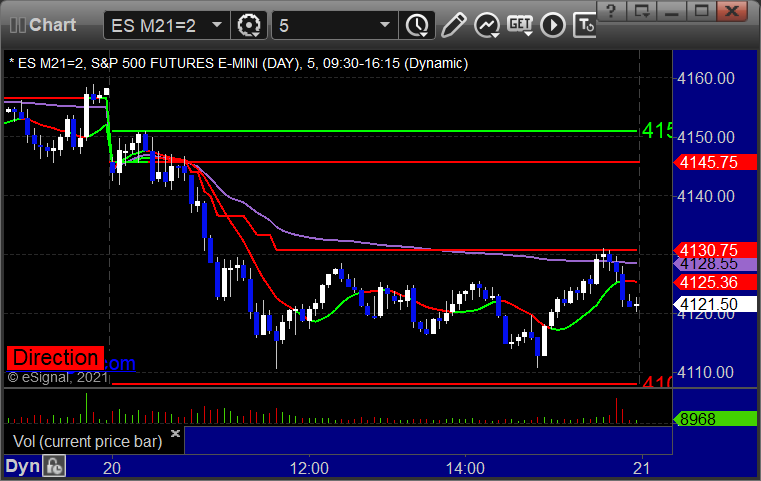Viewport: 761px width, 481px height.
Task: Expand the ES M21=2 symbol dropdown
Action: (217, 25)
